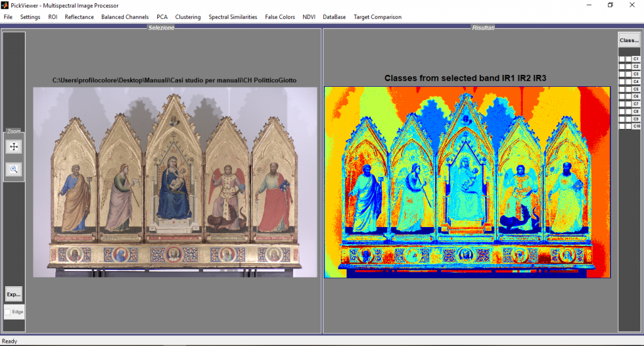Open the Settings menu
644x346 pixels.
click(30, 17)
